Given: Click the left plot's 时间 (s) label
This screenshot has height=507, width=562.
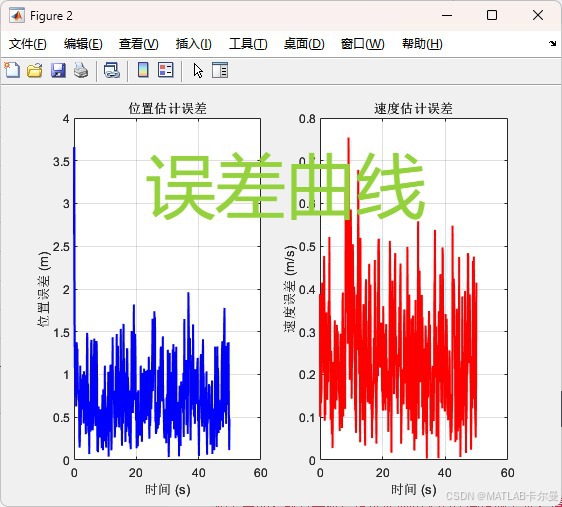Looking at the screenshot, I should (x=167, y=489).
